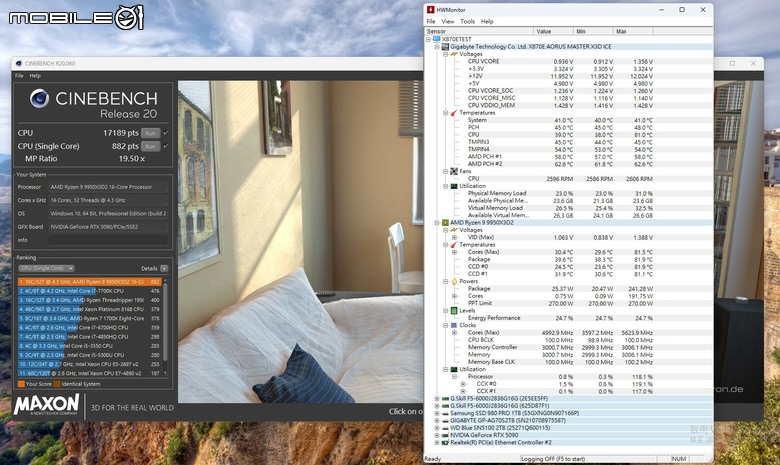This screenshot has height=465, width=780.
Task: Expand the Samsung SSD 980 PRO 1TB node
Action: [x=437, y=413]
